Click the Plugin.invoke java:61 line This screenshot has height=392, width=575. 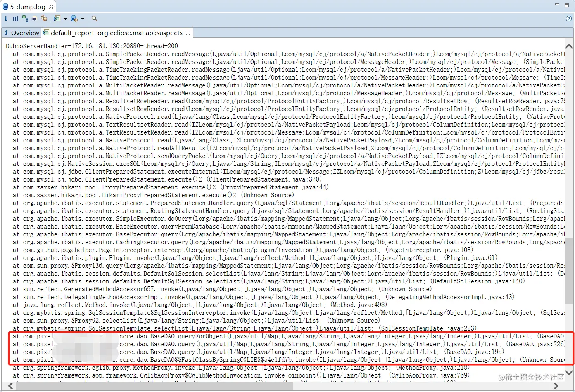point(255,257)
